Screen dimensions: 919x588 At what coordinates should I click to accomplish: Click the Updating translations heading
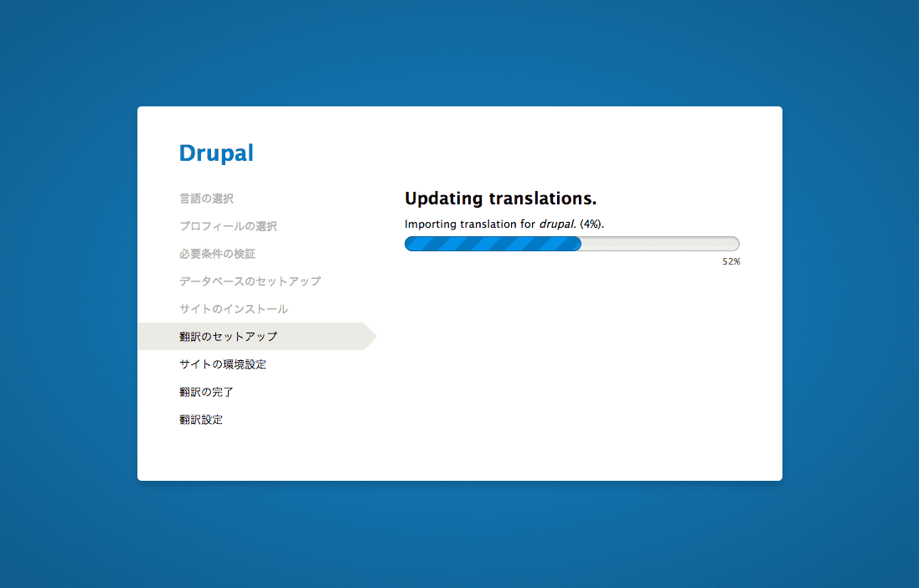[x=500, y=199]
